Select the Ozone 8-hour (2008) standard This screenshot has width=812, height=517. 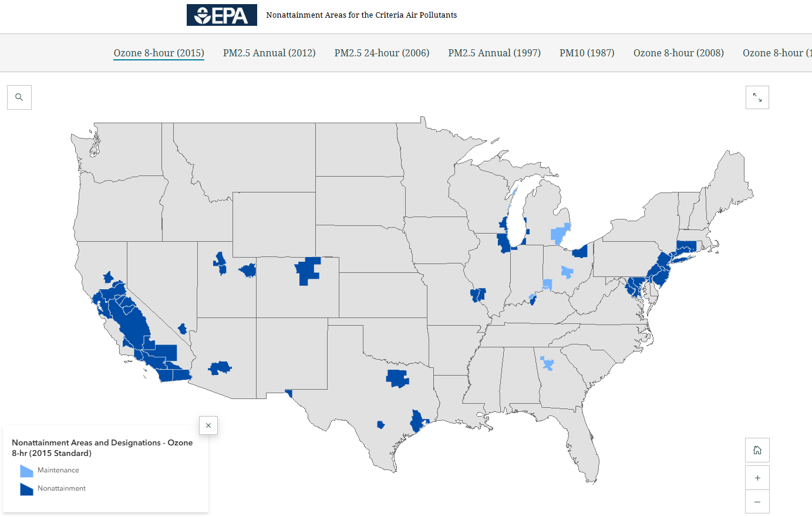(678, 52)
